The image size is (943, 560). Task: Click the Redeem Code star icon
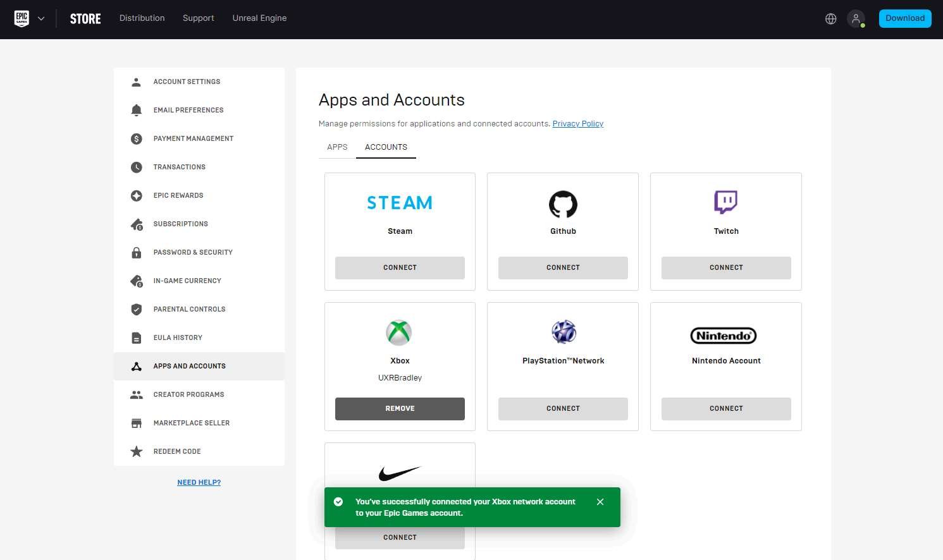coord(136,451)
